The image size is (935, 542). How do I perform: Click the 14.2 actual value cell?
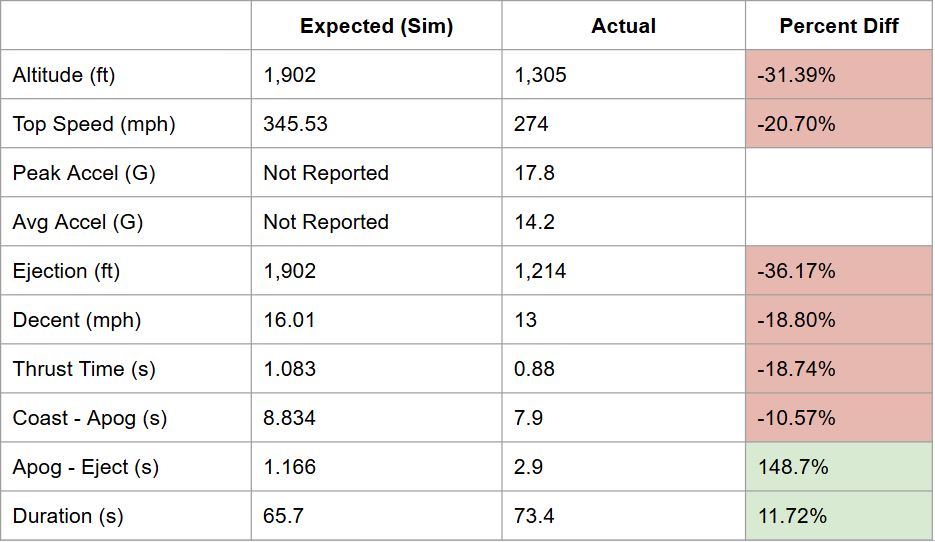click(623, 221)
